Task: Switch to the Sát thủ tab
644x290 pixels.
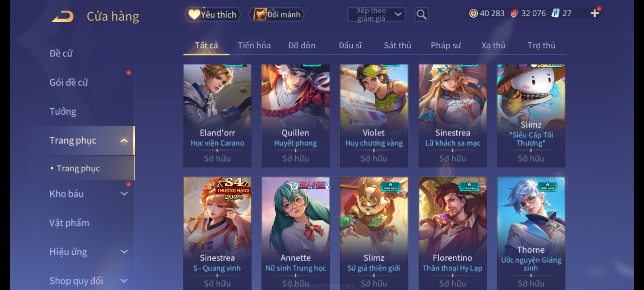Action: [397, 45]
